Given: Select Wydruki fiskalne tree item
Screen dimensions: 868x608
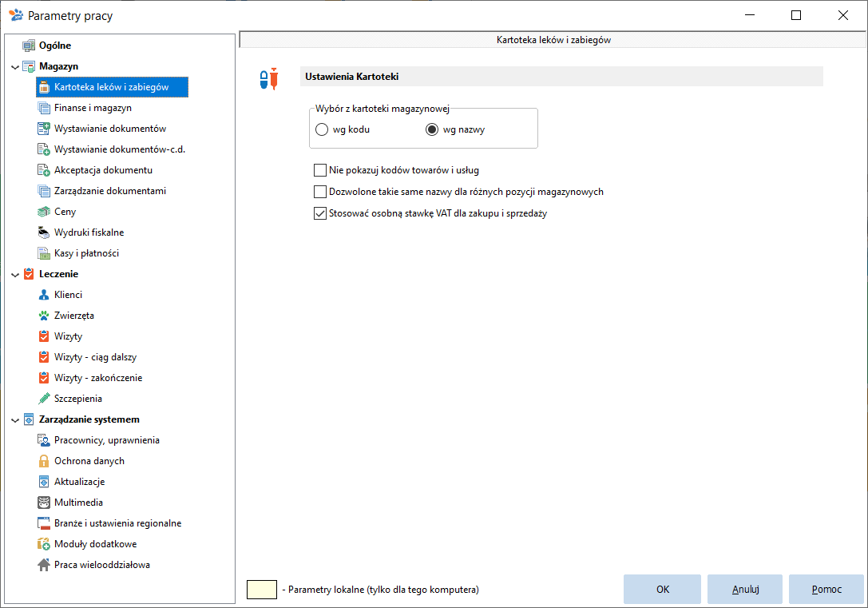Looking at the screenshot, I should click(x=89, y=232).
